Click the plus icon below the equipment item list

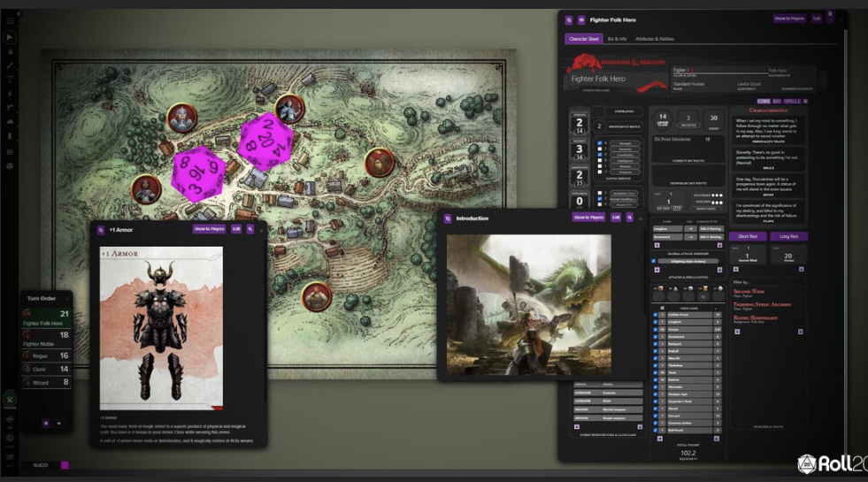(x=659, y=439)
